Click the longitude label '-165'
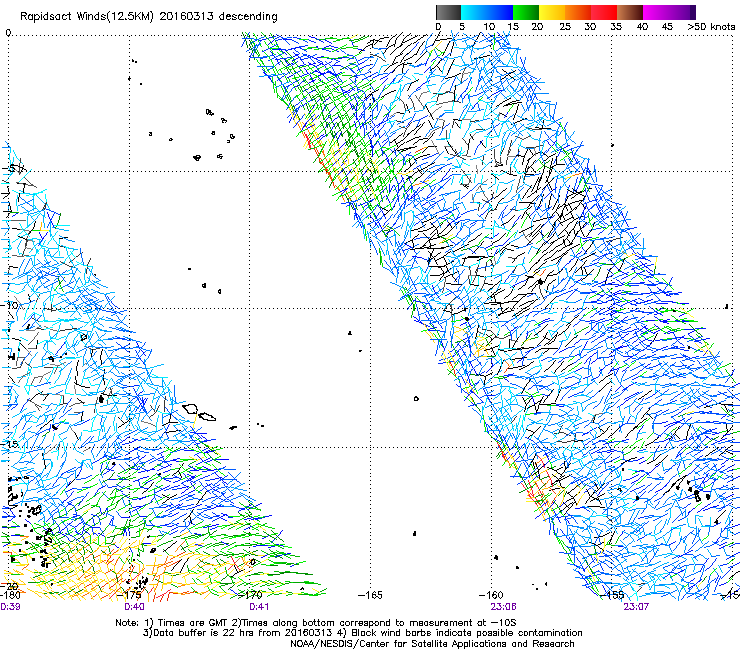The height and width of the screenshot is (650, 740). 370,595
